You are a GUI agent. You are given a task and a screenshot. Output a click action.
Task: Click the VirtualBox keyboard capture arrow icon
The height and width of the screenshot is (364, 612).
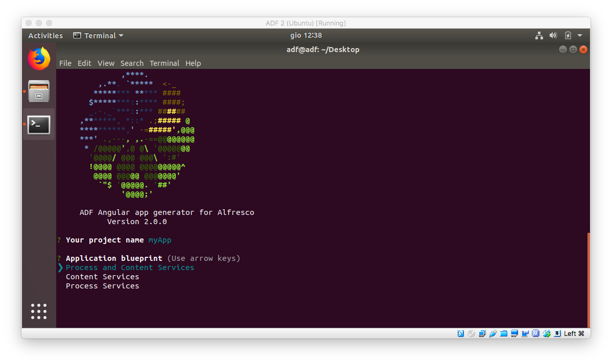[x=557, y=333]
